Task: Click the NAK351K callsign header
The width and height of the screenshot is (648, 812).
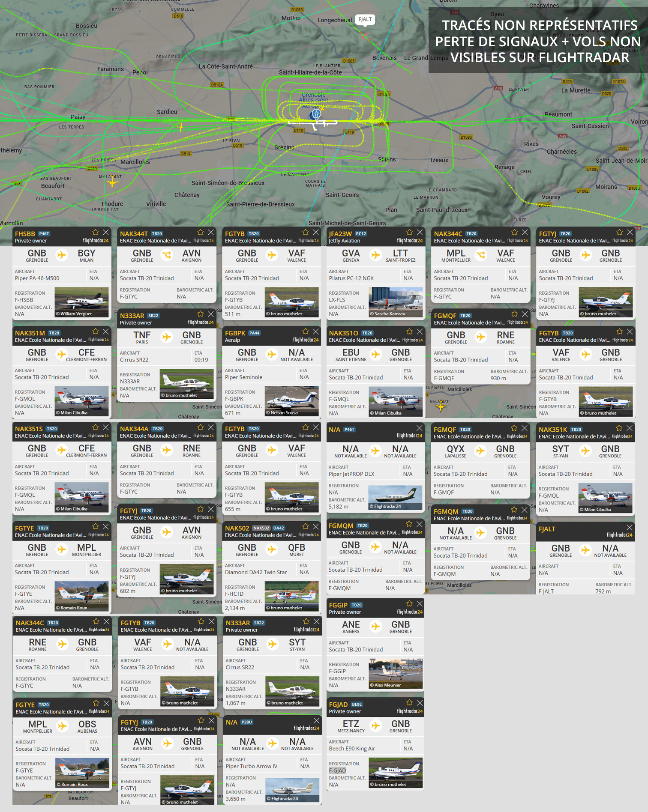Action: pos(552,430)
